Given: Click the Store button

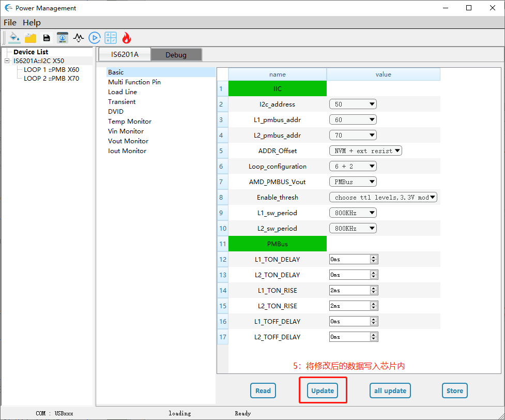Looking at the screenshot, I should point(454,391).
